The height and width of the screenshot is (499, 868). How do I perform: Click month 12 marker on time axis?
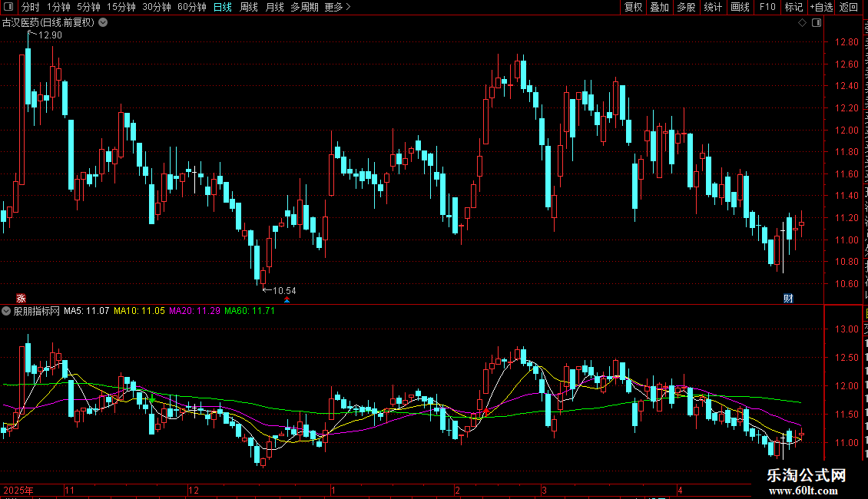pos(194,490)
